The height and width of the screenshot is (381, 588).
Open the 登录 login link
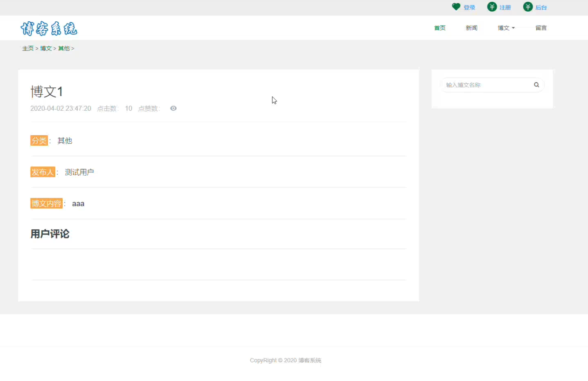tap(469, 7)
